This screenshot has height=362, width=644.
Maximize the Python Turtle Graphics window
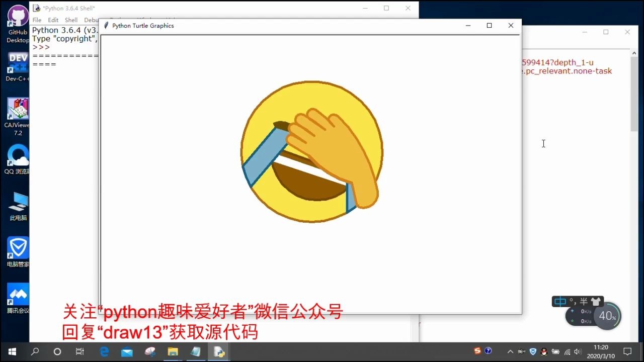click(x=489, y=26)
